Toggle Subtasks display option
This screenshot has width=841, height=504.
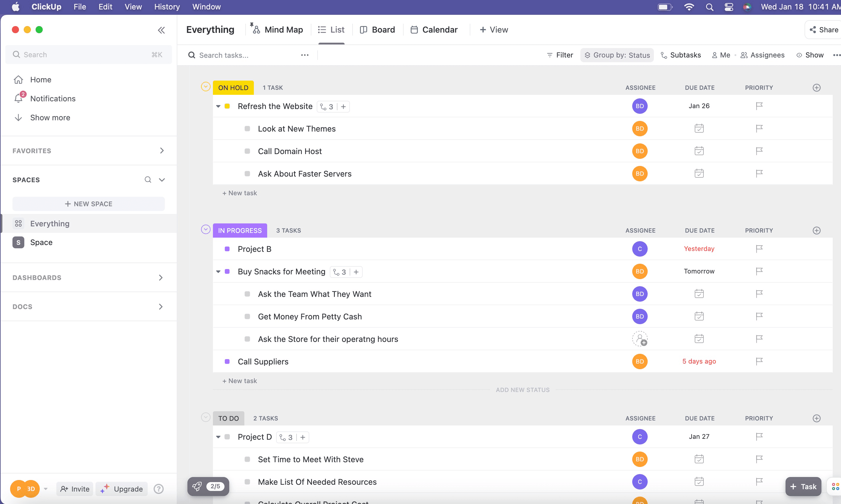[x=681, y=55]
